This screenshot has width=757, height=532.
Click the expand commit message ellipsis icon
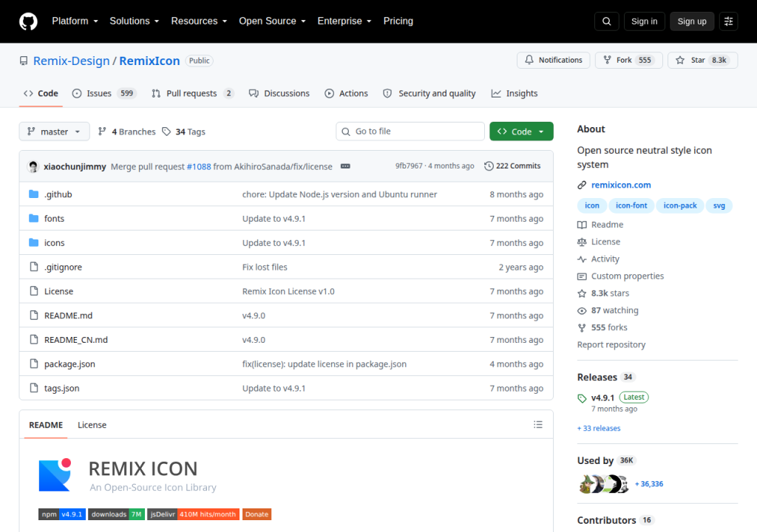coord(345,166)
